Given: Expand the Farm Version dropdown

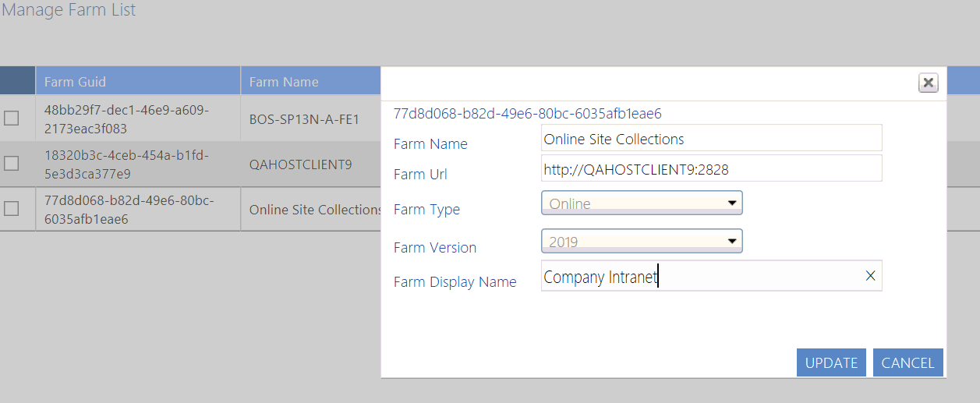Looking at the screenshot, I should click(x=642, y=242).
